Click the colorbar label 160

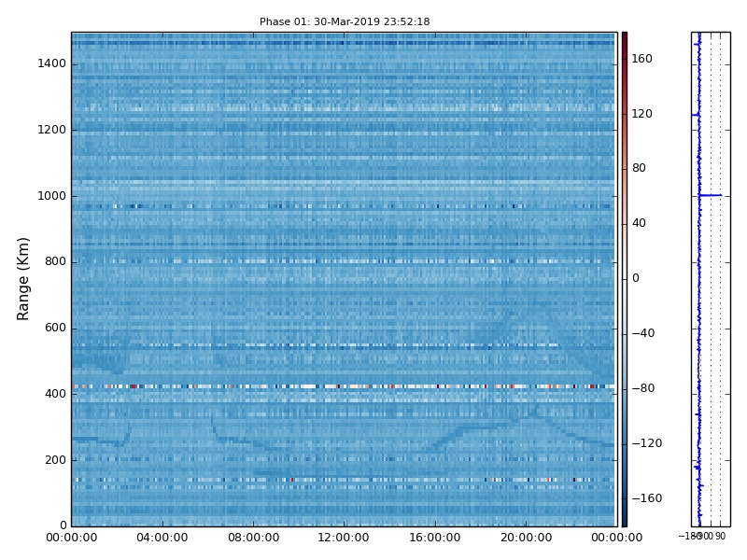click(x=641, y=59)
